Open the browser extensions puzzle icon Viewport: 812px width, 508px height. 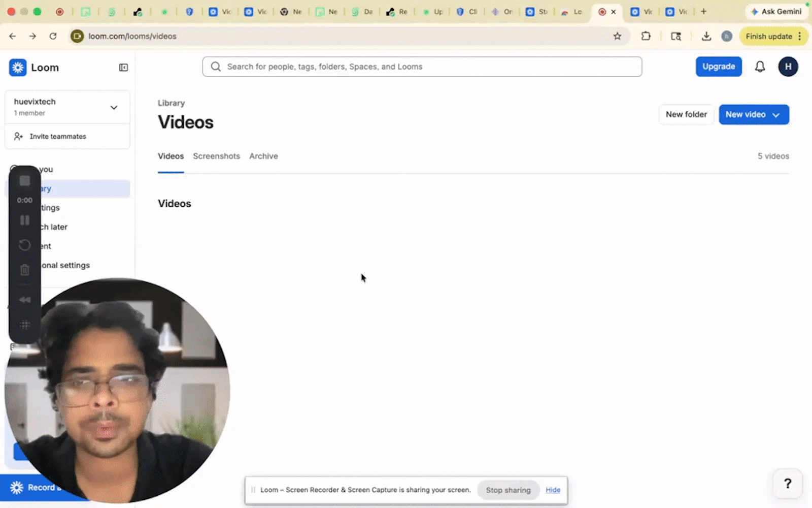pyautogui.click(x=646, y=36)
